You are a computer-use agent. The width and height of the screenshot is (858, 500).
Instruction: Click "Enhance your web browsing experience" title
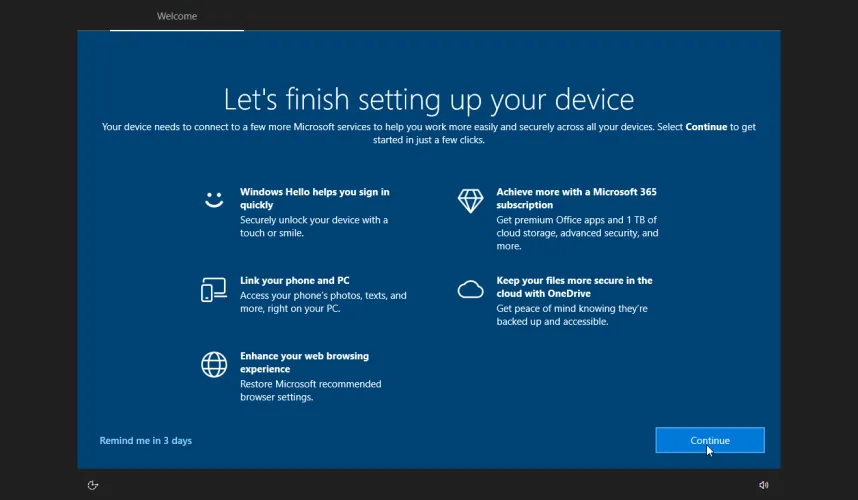coord(304,362)
